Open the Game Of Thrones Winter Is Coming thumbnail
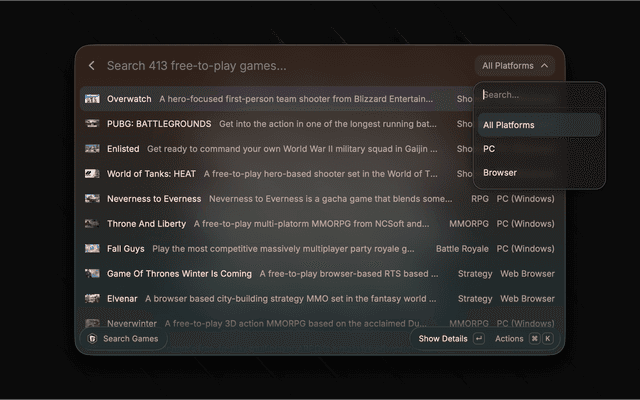This screenshot has height=400, width=640. coord(92,273)
